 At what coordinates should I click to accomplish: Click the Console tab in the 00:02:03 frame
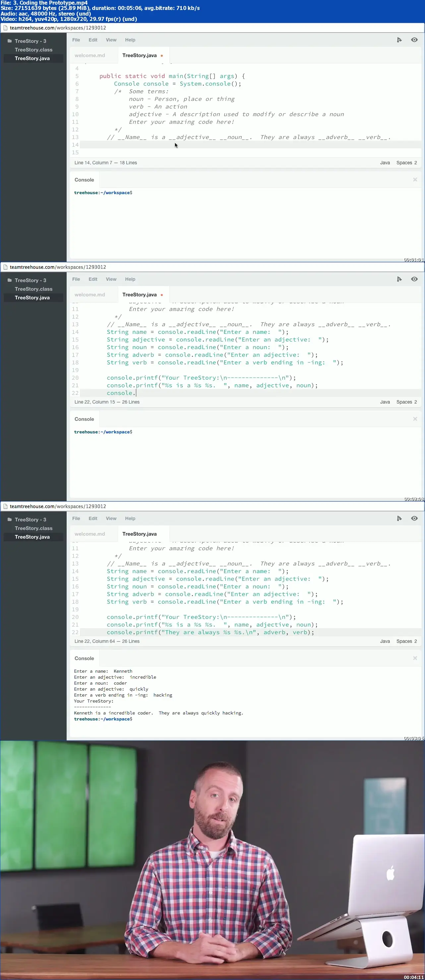(85, 419)
